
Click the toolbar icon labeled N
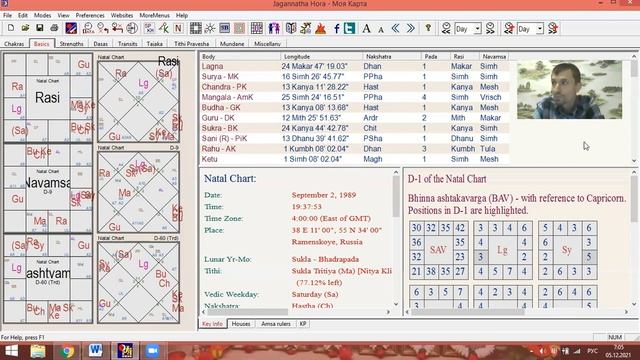coord(178,28)
